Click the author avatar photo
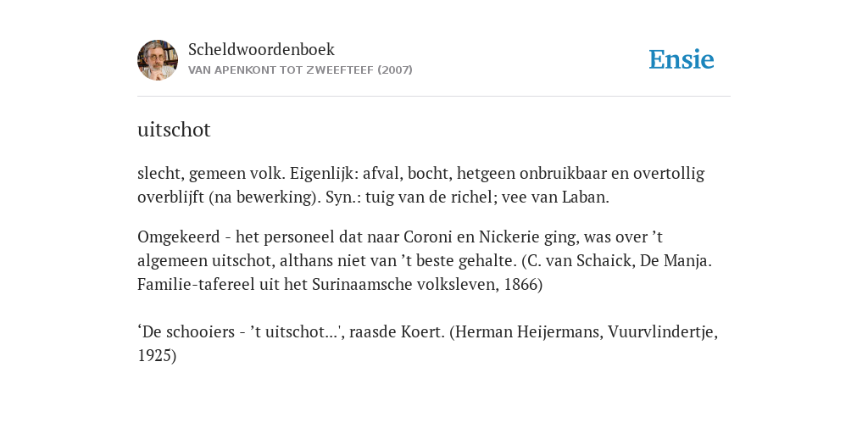The image size is (868, 434). tap(158, 60)
